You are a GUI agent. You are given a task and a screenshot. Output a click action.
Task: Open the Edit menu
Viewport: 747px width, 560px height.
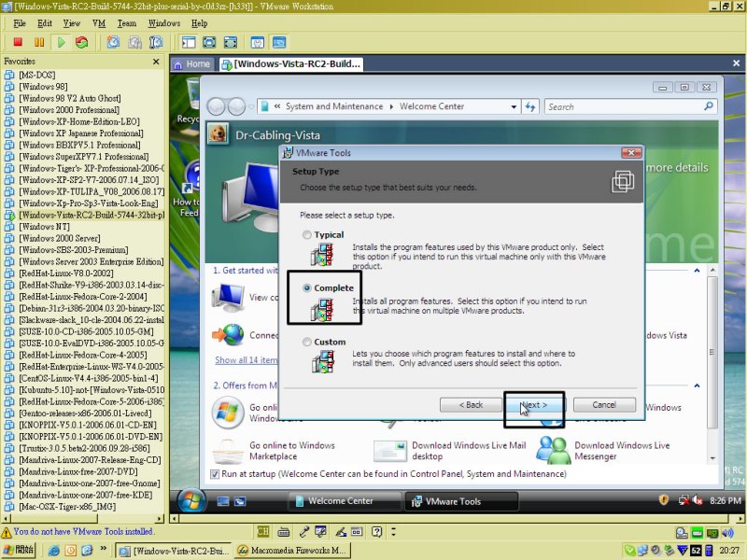(44, 23)
